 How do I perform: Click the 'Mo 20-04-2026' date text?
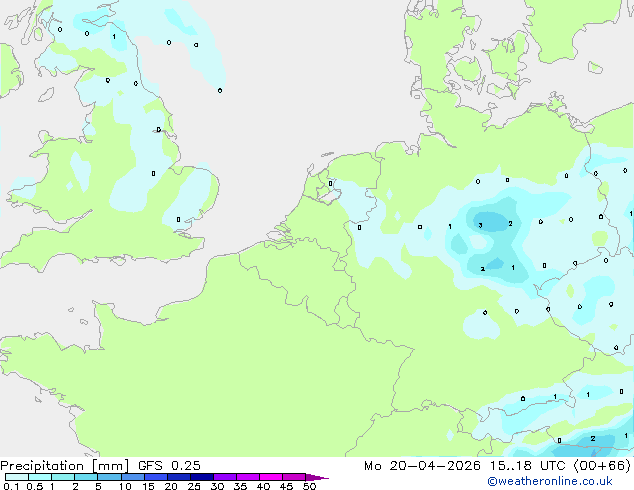point(423,466)
